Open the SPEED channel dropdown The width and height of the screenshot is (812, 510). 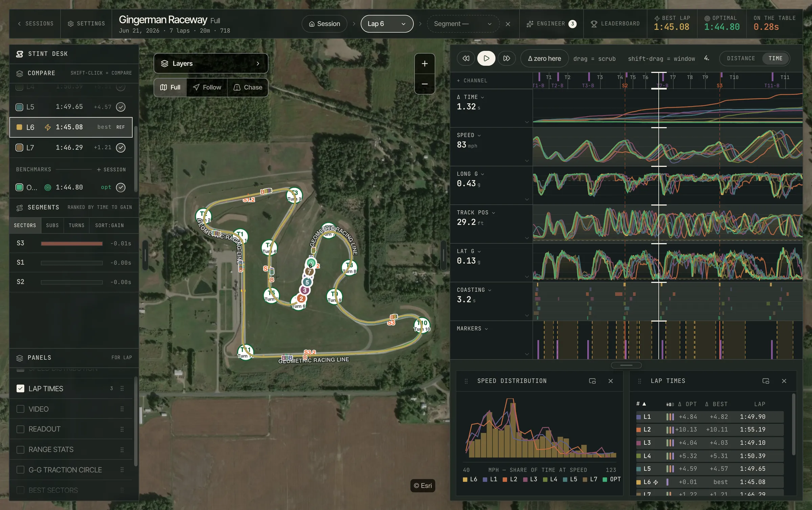[469, 135]
